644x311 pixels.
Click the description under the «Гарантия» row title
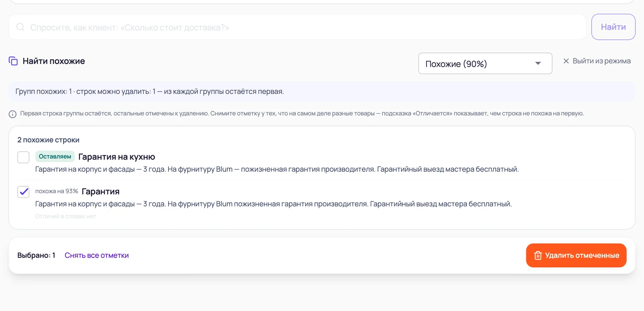[x=274, y=204]
